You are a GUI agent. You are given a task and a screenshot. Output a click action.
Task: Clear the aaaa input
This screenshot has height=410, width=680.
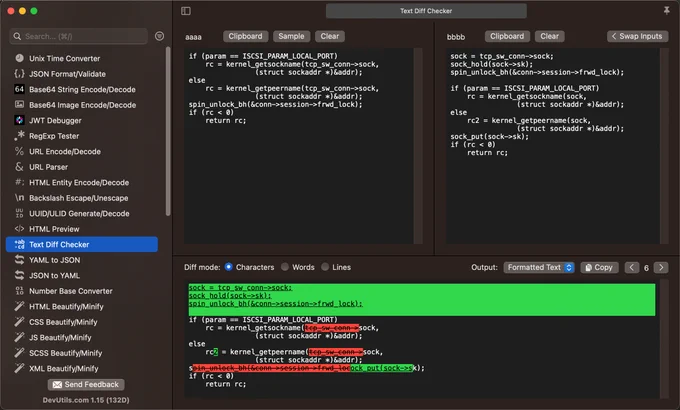[x=330, y=36]
